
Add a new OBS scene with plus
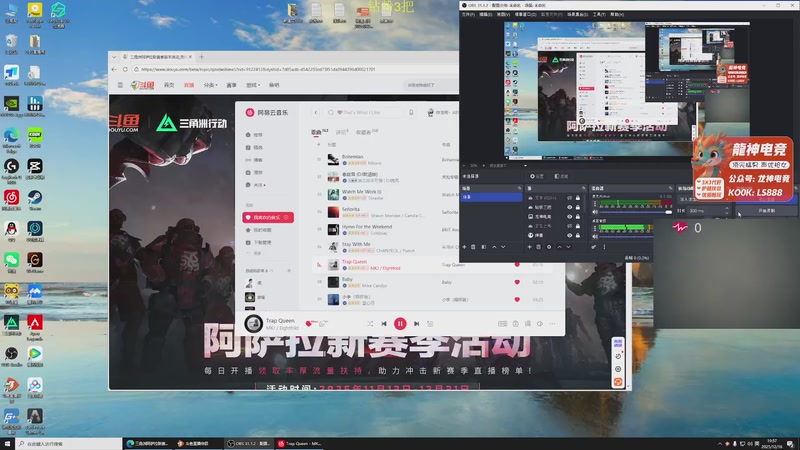coord(464,247)
